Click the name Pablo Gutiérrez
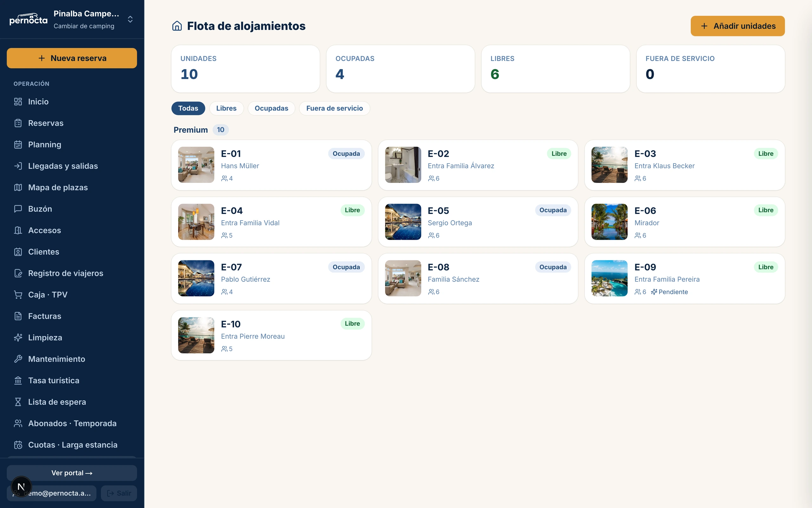812x508 pixels. 246,279
